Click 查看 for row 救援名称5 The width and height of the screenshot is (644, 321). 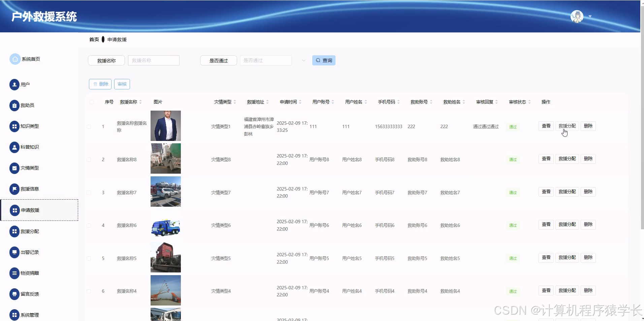pyautogui.click(x=546, y=258)
